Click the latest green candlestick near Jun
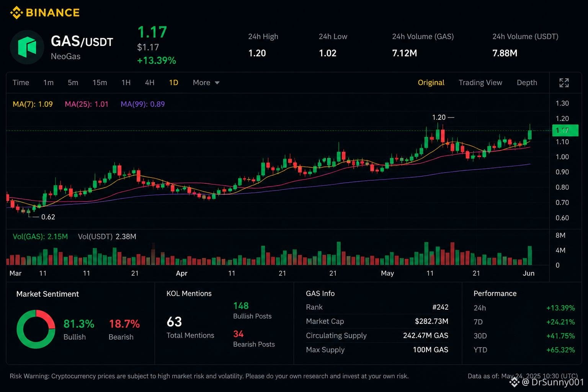The image size is (588, 392). point(530,134)
